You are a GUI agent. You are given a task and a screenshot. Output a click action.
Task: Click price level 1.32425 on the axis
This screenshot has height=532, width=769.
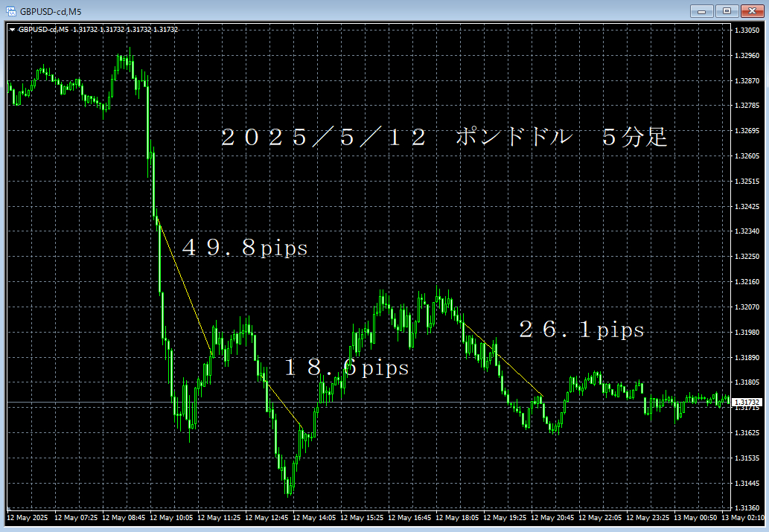click(747, 206)
